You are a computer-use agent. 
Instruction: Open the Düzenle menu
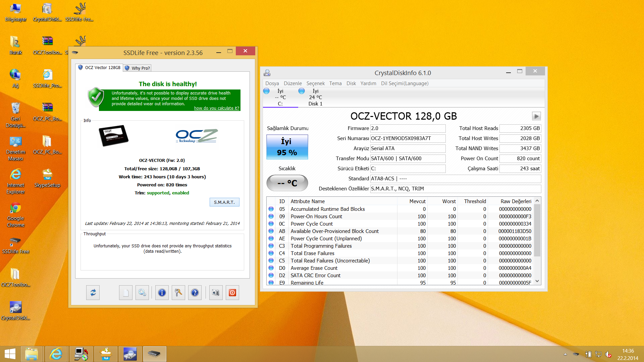tap(293, 83)
